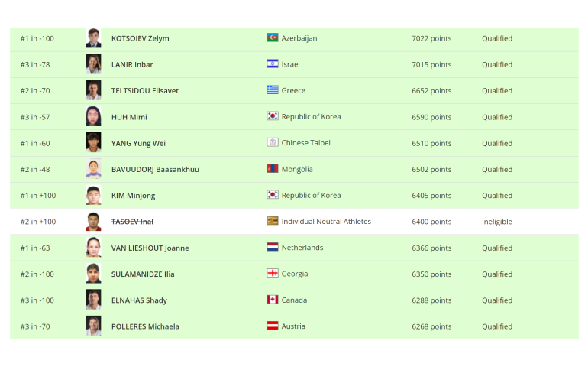Image resolution: width=588 pixels, height=367 pixels.
Task: Open TASOEV Inal's athlete photo
Action: 93,222
